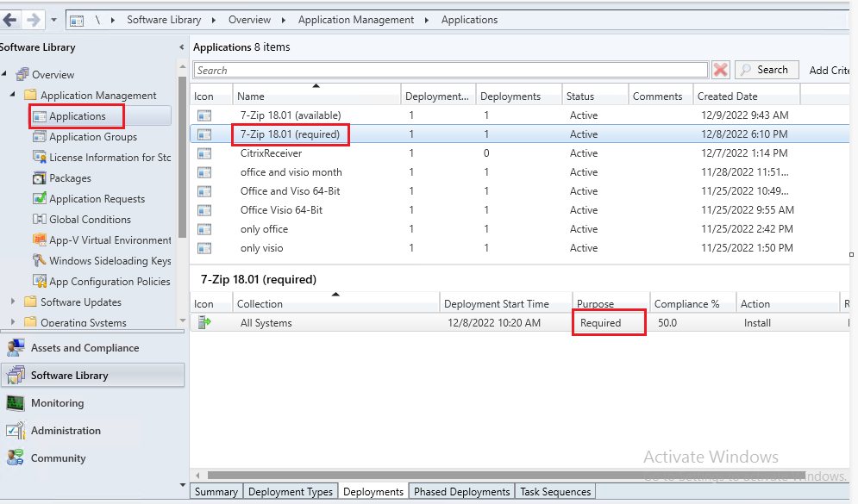Click the Search button
858x504 pixels.
point(766,69)
